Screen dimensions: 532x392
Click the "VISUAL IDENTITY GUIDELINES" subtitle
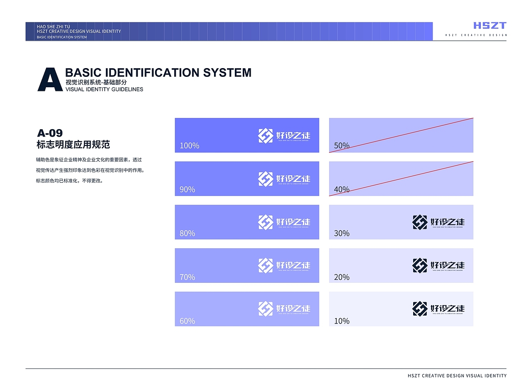104,89
